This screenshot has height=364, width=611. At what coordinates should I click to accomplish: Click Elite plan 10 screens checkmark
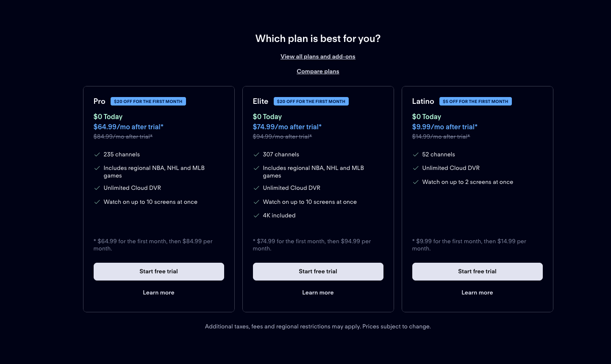click(256, 202)
